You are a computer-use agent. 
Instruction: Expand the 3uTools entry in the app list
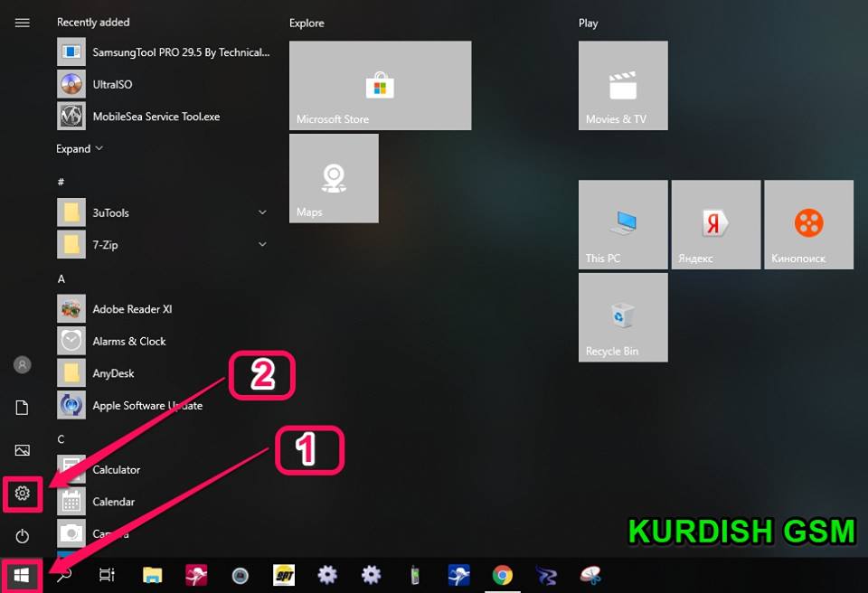[x=262, y=212]
